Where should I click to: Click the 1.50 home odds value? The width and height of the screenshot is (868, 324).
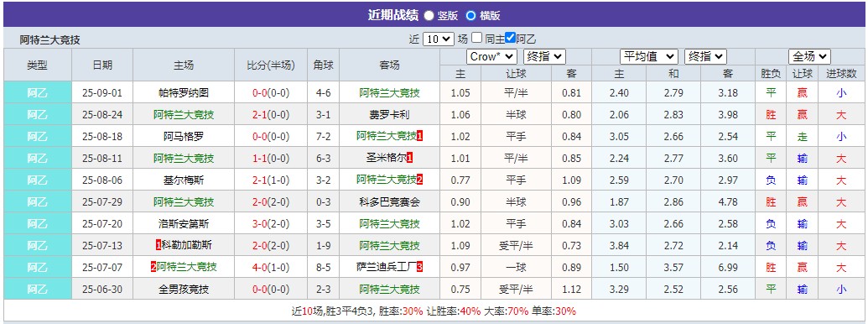pyautogui.click(x=619, y=267)
